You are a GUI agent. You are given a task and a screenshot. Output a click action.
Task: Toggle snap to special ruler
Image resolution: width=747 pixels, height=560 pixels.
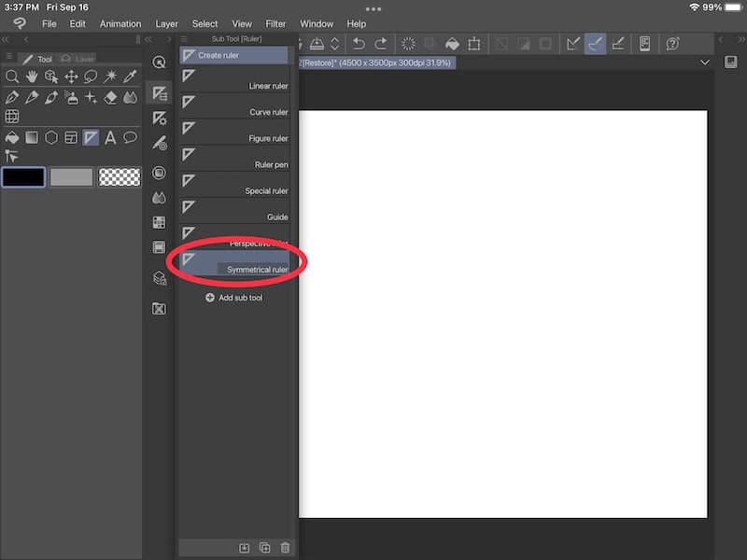(596, 44)
